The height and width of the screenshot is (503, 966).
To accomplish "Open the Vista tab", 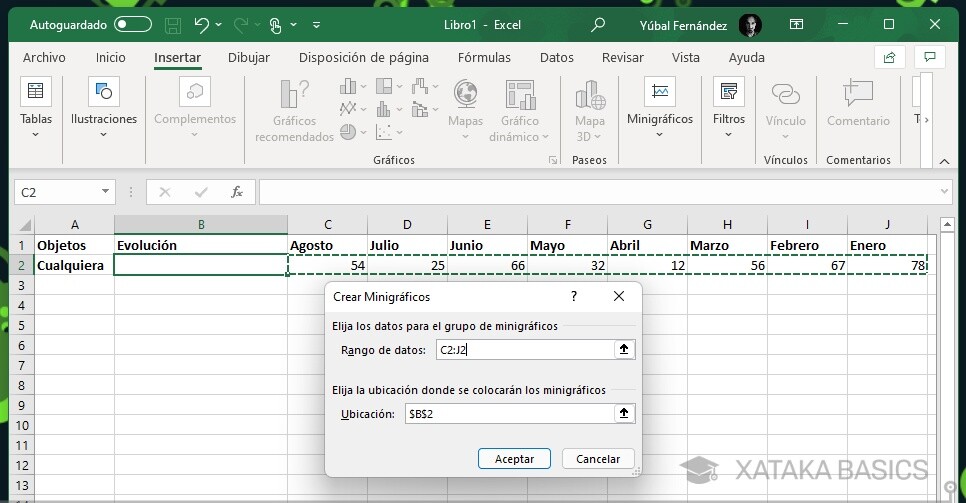I will [x=686, y=57].
